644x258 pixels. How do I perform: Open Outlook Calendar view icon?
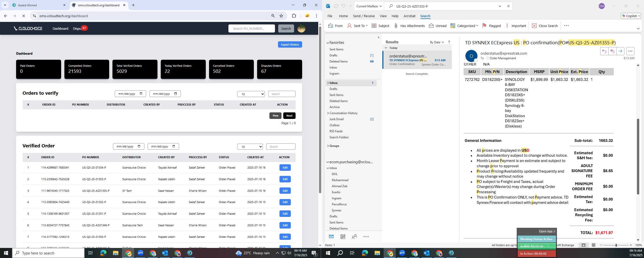[343, 237]
